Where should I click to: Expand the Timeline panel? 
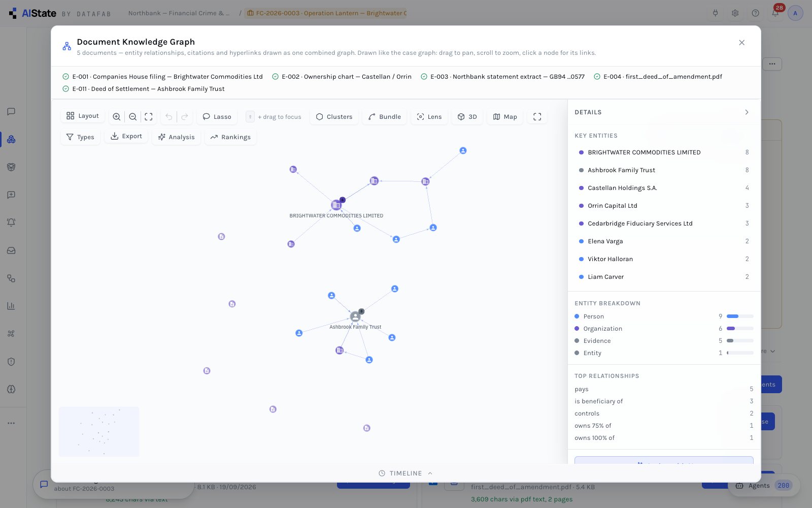tap(406, 473)
